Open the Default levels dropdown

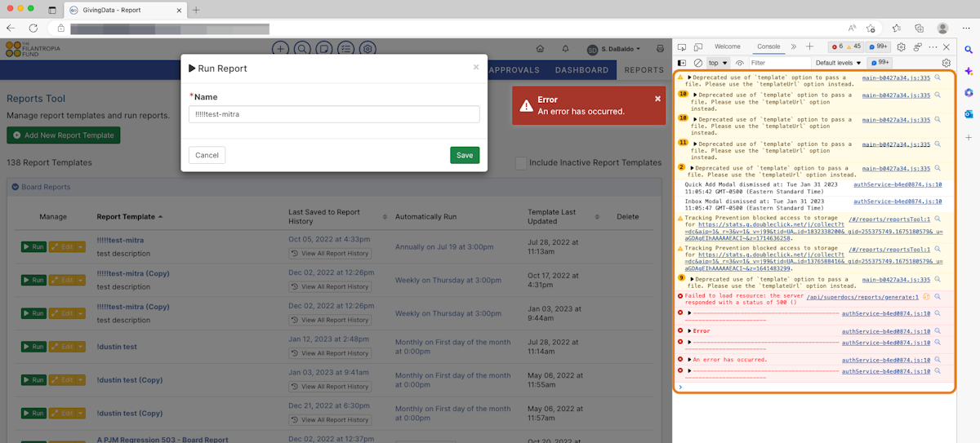coord(838,63)
